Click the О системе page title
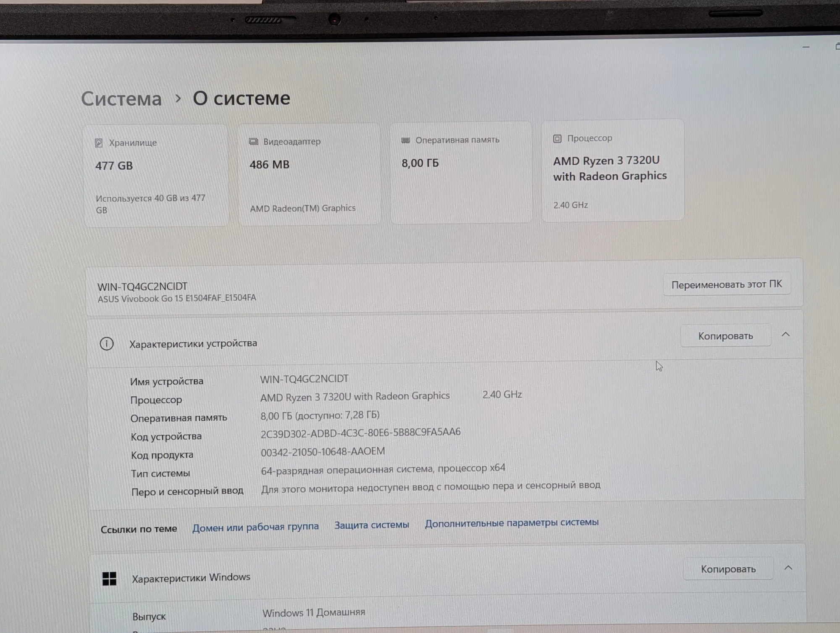Viewport: 840px width, 633px height. coord(241,98)
